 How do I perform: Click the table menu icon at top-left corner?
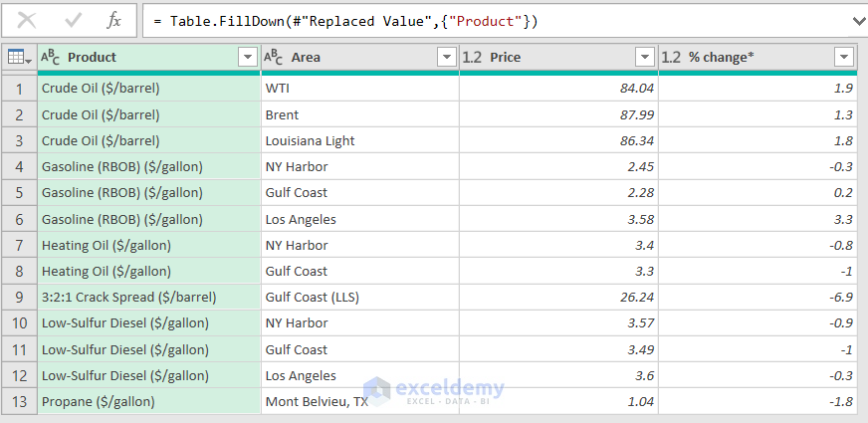coord(18,58)
